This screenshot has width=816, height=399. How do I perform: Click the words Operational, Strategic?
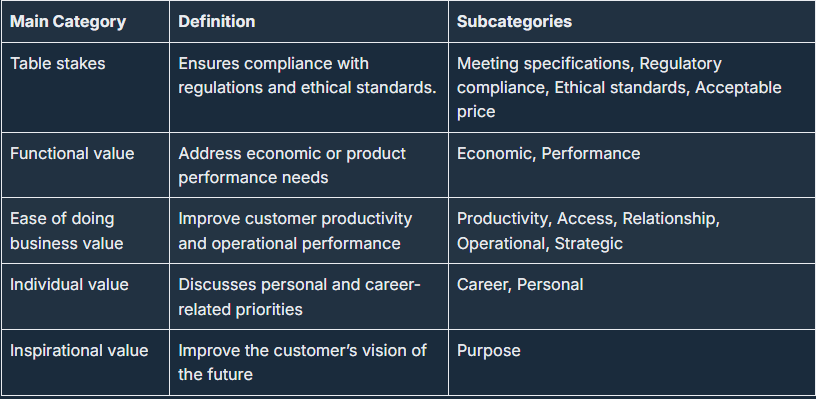(x=540, y=243)
